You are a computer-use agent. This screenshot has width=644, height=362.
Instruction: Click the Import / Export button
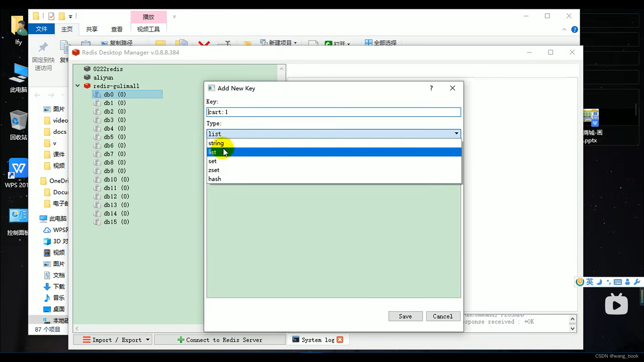(x=112, y=340)
